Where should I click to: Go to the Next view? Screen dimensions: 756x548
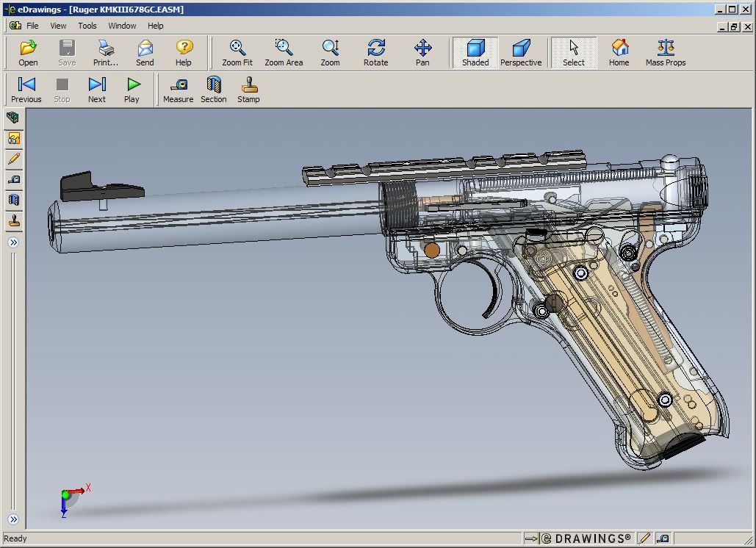97,90
